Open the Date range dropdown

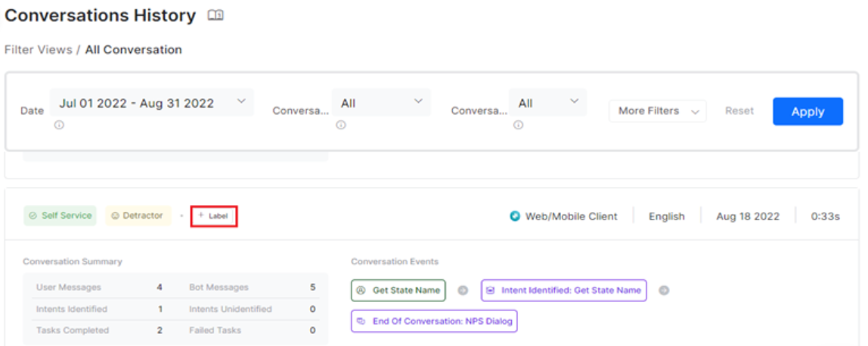pos(152,103)
